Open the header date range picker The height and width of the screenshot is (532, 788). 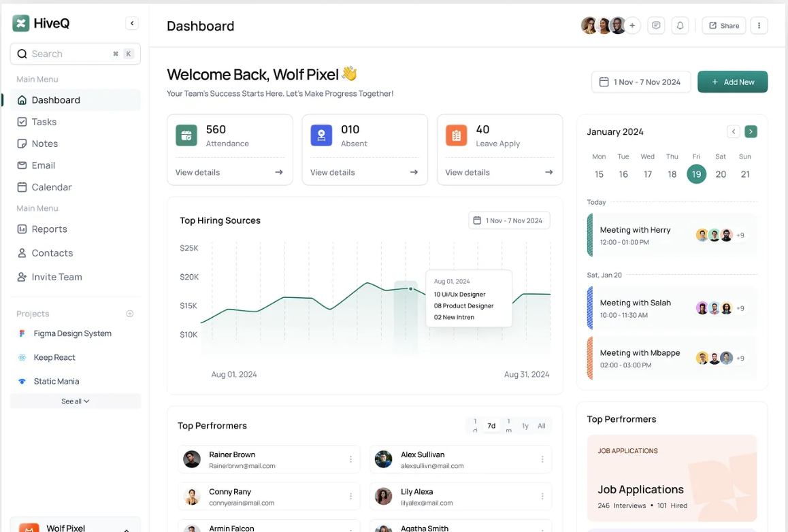[640, 82]
